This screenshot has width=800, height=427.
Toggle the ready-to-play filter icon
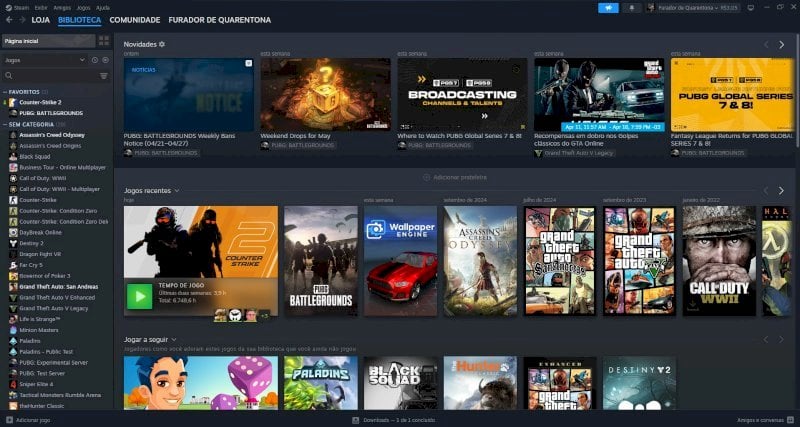[105, 60]
